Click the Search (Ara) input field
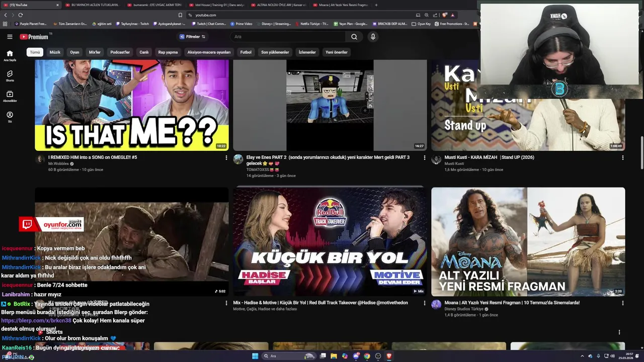This screenshot has width=644, height=362. (x=288, y=37)
